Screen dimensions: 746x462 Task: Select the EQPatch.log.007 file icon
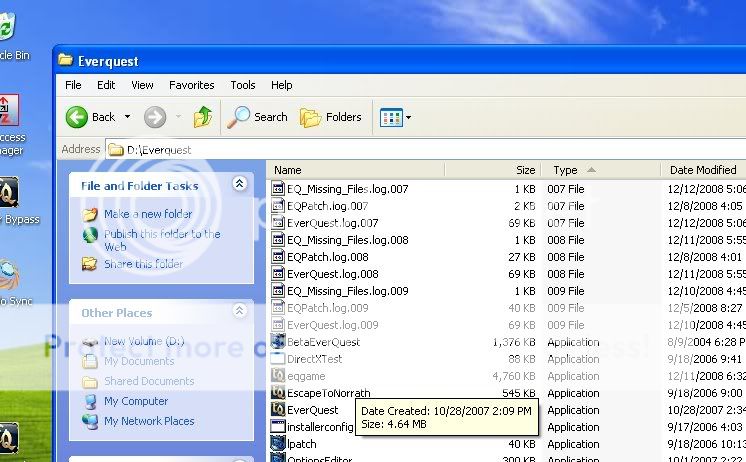[278, 206]
